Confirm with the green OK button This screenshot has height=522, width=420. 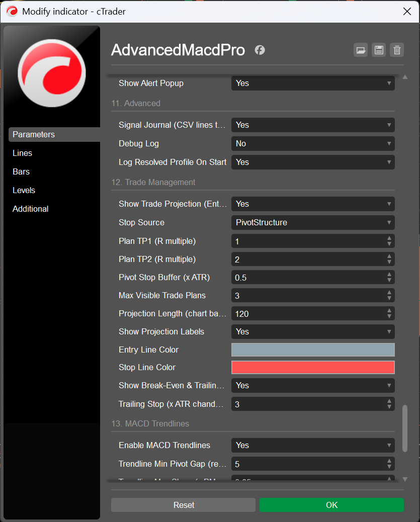[x=332, y=505]
